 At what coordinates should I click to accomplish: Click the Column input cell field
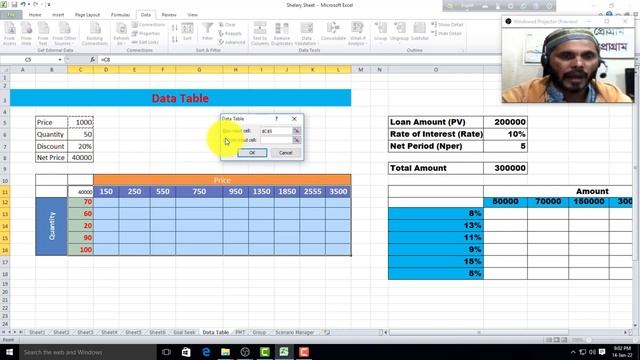276,140
